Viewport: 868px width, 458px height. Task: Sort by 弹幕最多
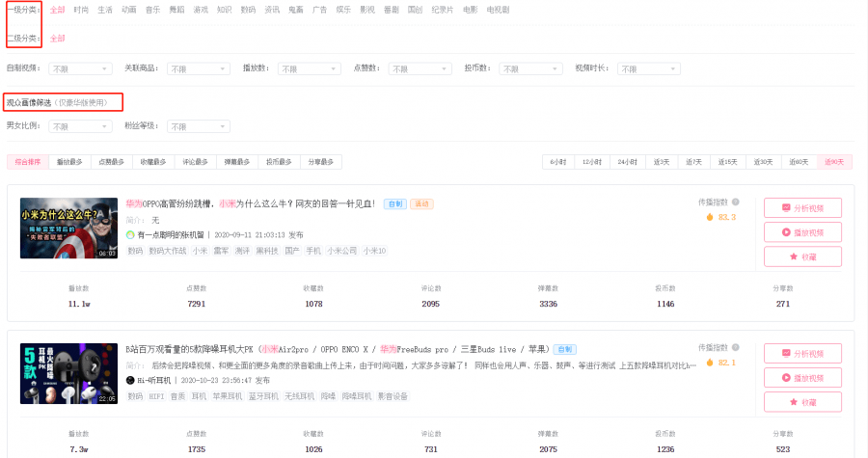237,162
